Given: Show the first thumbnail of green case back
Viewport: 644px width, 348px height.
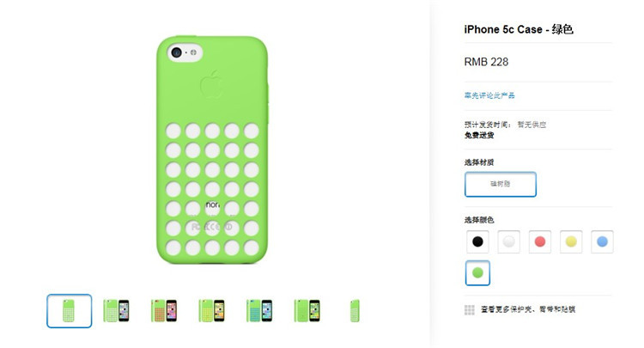Looking at the screenshot, I should (69, 311).
